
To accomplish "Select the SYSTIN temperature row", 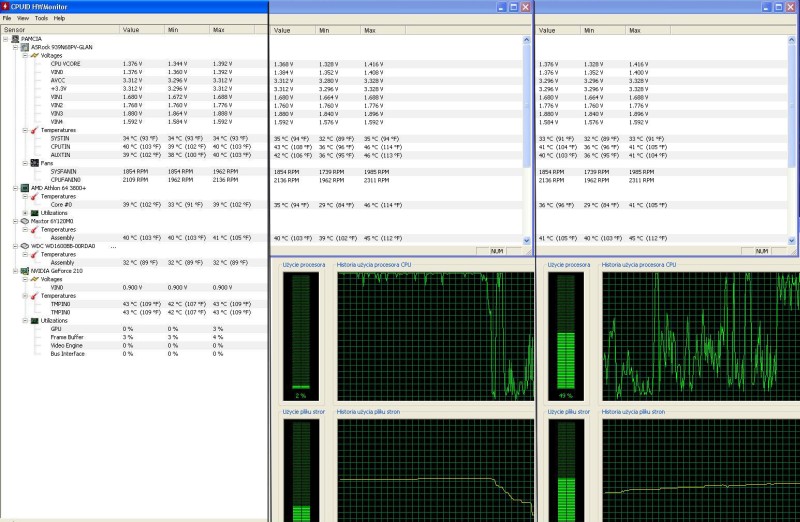I will (x=134, y=138).
